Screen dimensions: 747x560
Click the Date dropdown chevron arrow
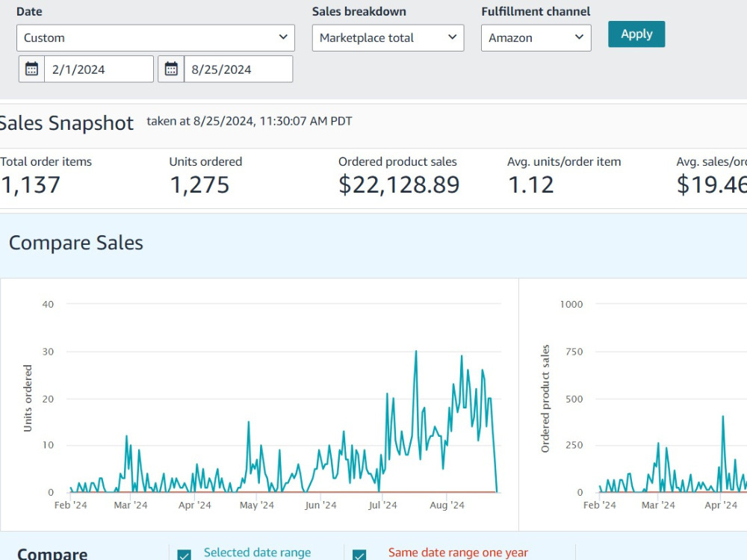[283, 37]
